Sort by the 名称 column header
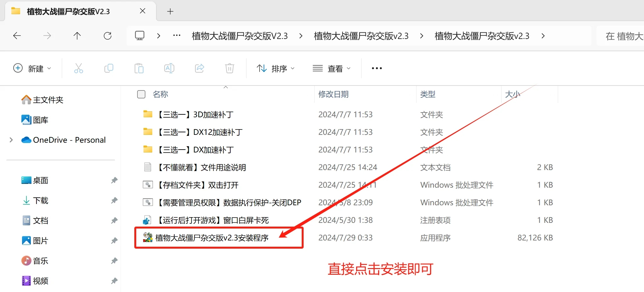The image size is (644, 292). [160, 94]
